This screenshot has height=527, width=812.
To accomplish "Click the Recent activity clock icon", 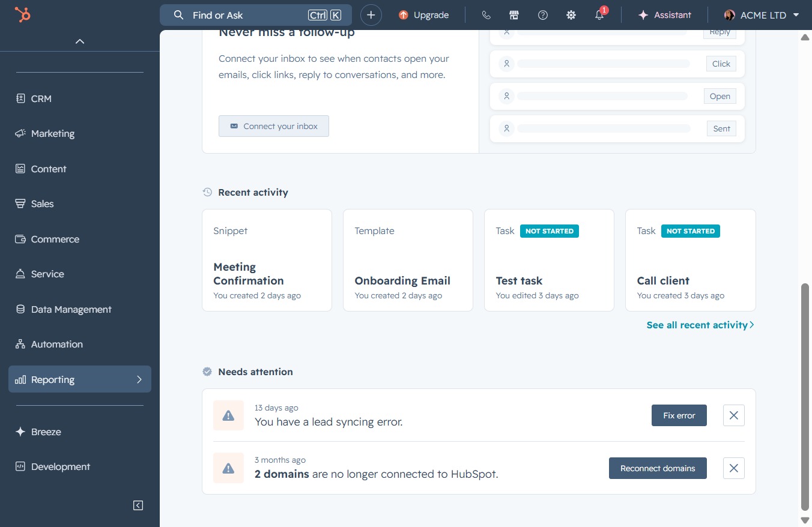I will pos(207,192).
